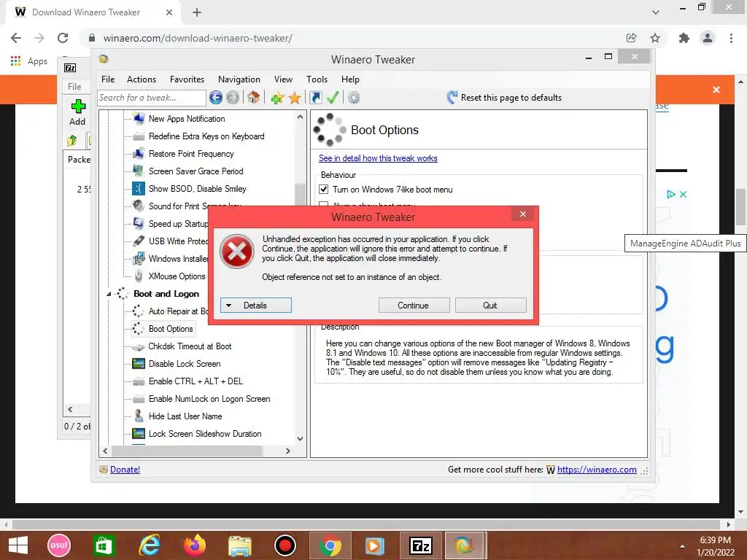Image resolution: width=747 pixels, height=560 pixels.
Task: Click the tree scroll-up arrow
Action: pyautogui.click(x=300, y=117)
